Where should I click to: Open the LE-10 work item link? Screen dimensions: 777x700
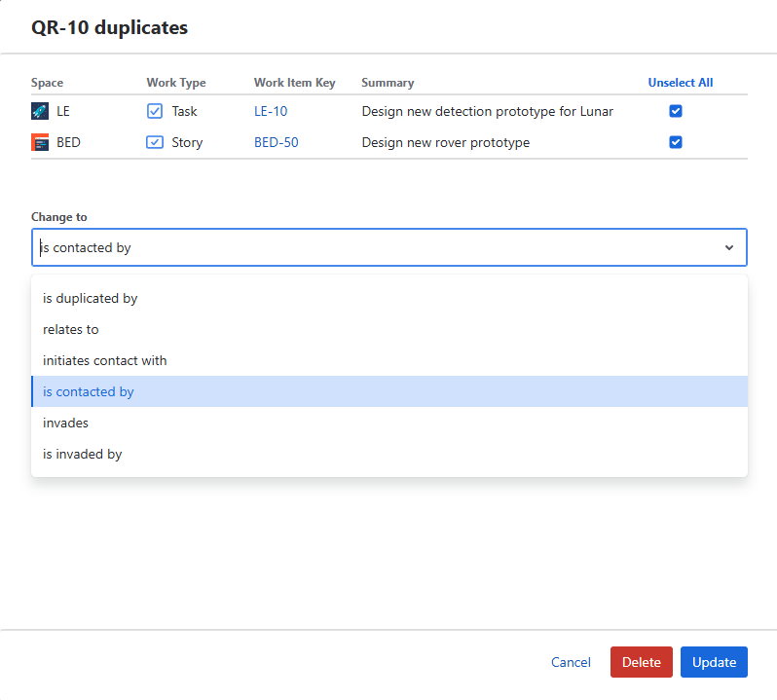[x=271, y=111]
